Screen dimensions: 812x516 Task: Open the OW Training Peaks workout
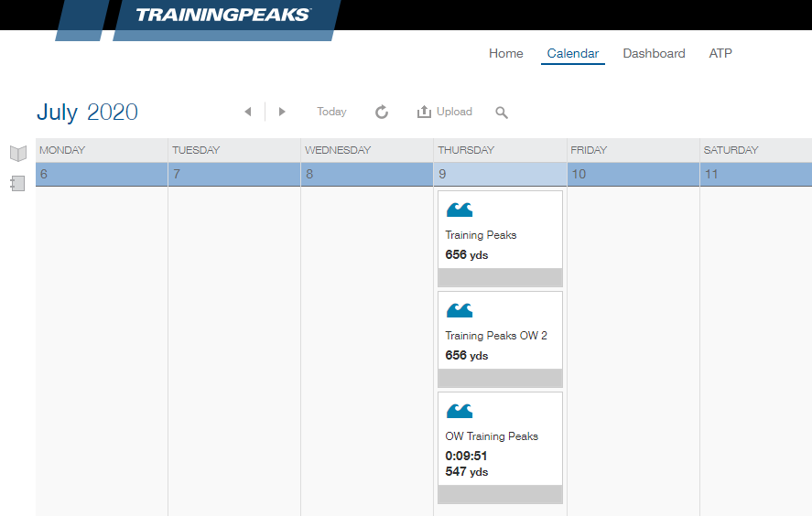click(x=492, y=436)
